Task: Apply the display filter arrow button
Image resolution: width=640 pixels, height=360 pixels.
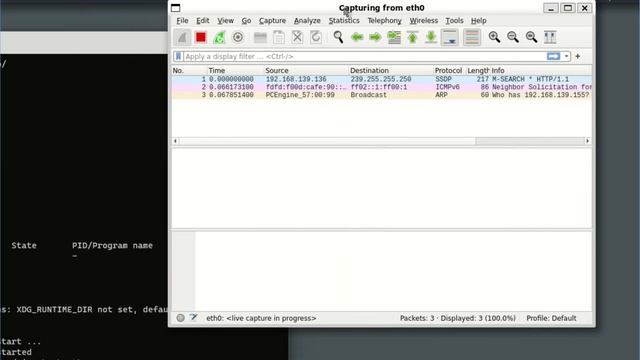Action: point(553,56)
